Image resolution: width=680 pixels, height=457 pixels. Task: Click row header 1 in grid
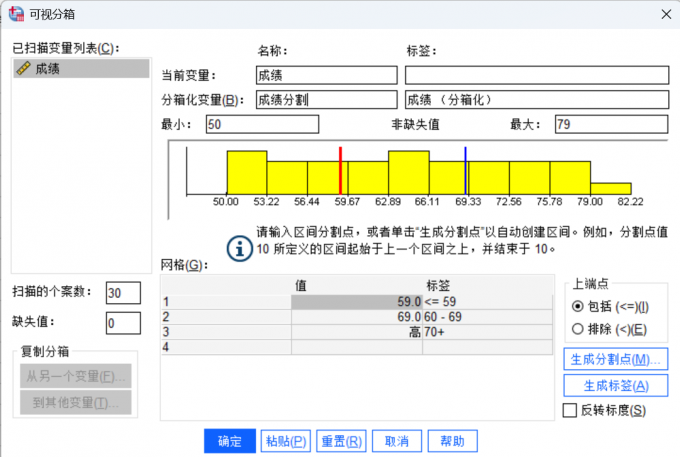pyautogui.click(x=226, y=302)
